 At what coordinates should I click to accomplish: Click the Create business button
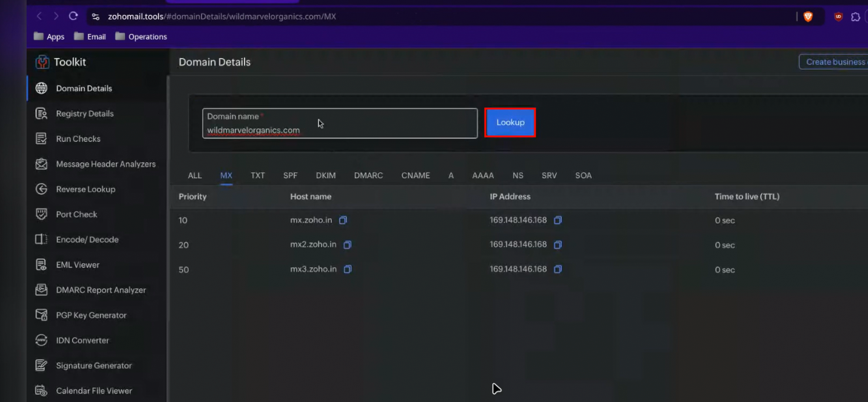tap(835, 62)
